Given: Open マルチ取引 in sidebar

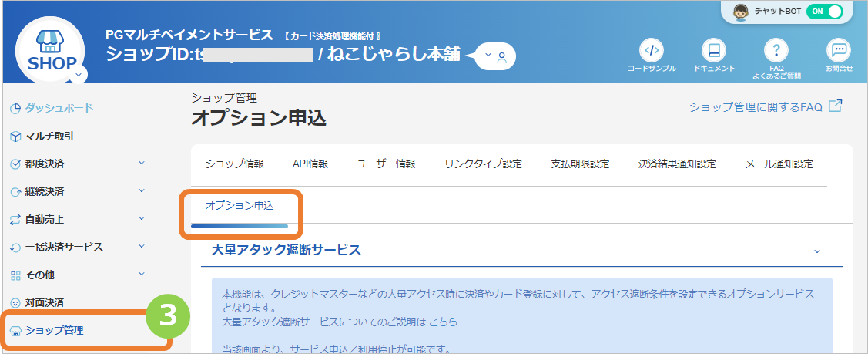Looking at the screenshot, I should click(x=49, y=136).
